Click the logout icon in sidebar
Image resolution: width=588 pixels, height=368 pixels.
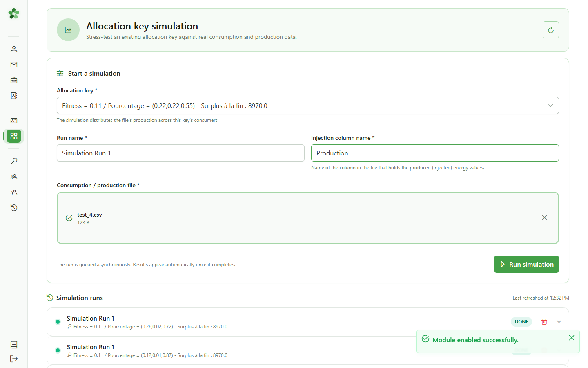coord(14,359)
